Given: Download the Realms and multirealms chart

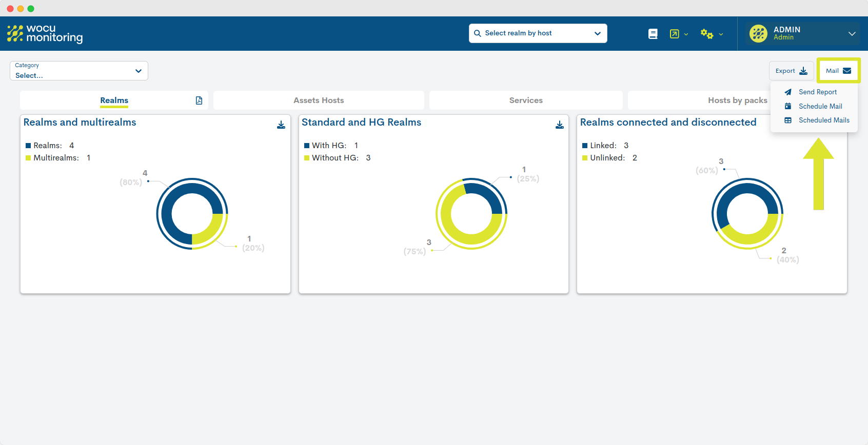Looking at the screenshot, I should click(x=281, y=125).
